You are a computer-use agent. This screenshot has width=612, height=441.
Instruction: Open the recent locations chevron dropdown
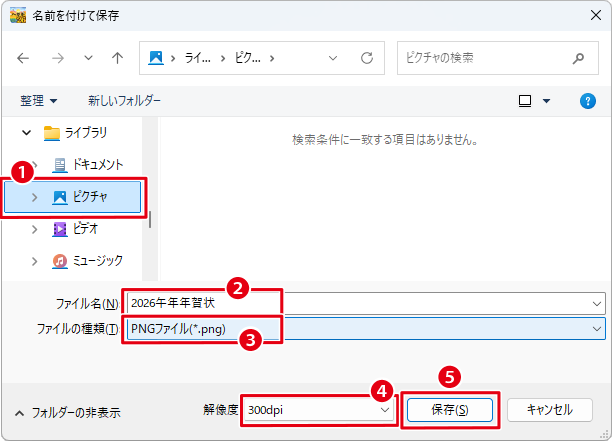(87, 58)
